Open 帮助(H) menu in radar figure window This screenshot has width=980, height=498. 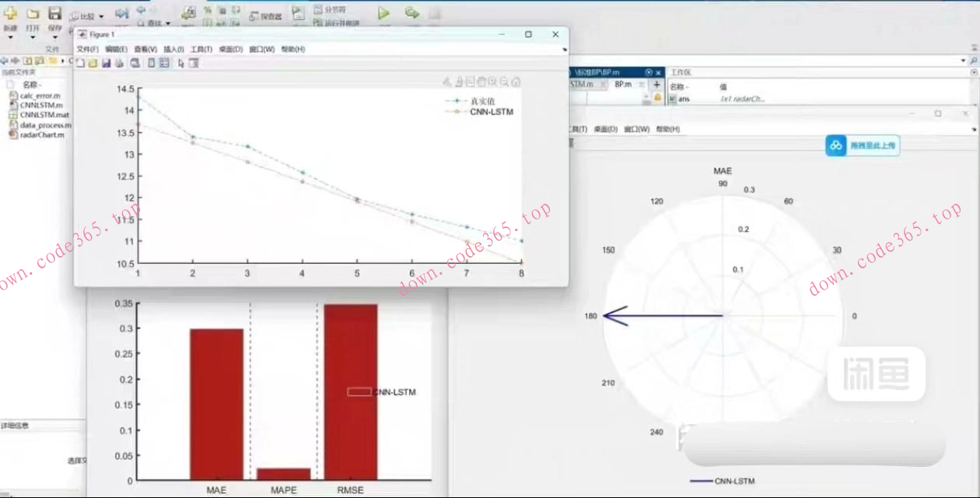667,129
